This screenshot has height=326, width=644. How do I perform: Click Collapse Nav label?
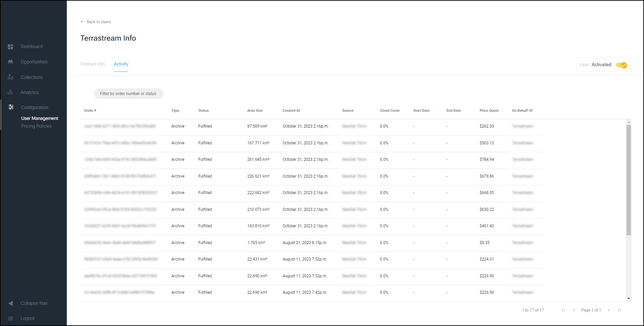coord(34,303)
